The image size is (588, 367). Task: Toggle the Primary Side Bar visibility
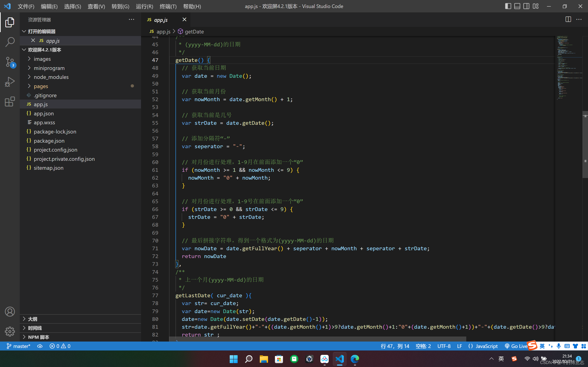[x=508, y=6]
